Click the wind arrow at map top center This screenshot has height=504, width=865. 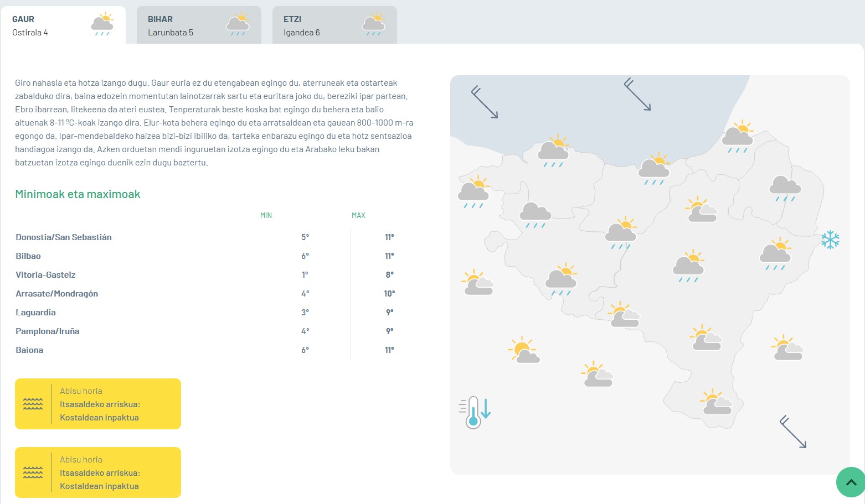click(x=637, y=95)
